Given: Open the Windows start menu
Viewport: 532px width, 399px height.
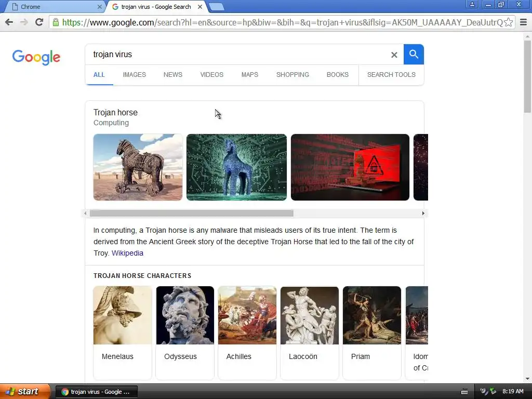Looking at the screenshot, I should [25, 391].
